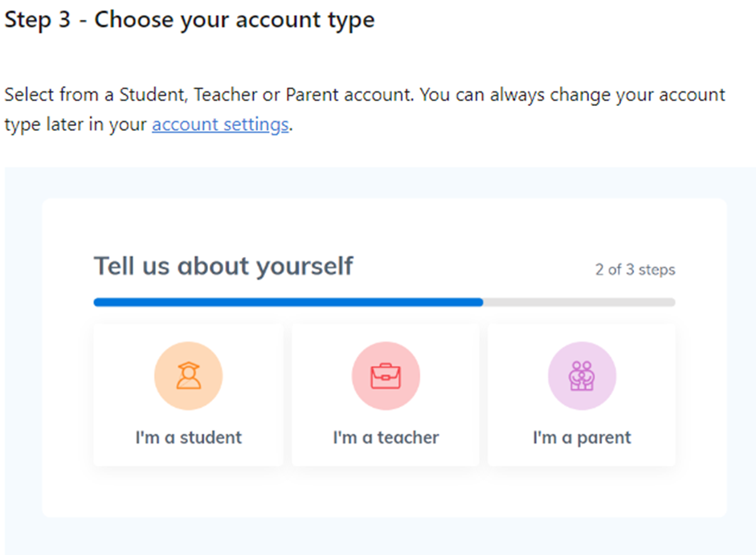Image resolution: width=756 pixels, height=555 pixels.
Task: Click "type later in your" text before link
Action: coord(76,125)
